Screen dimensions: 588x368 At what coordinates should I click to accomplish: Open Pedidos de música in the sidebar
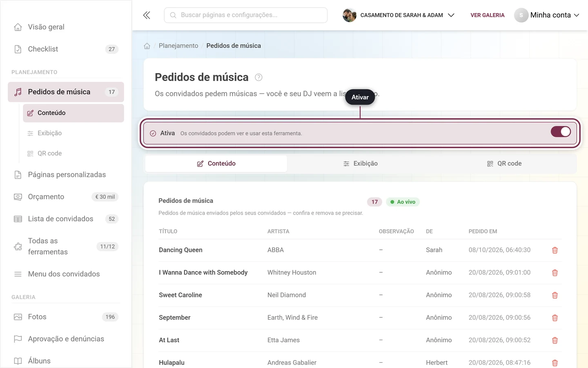(x=66, y=92)
